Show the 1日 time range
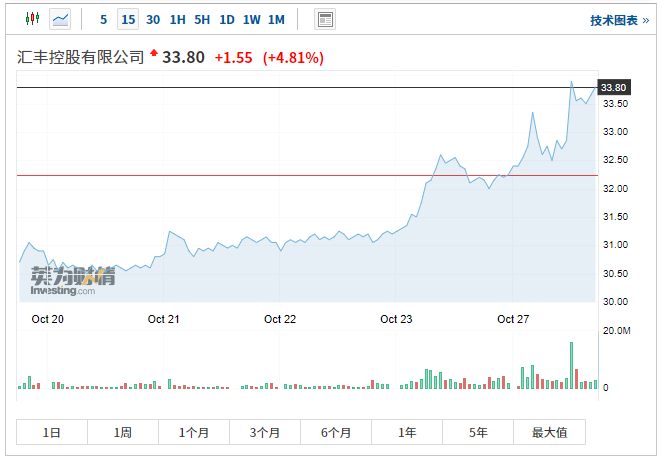 tap(52, 432)
